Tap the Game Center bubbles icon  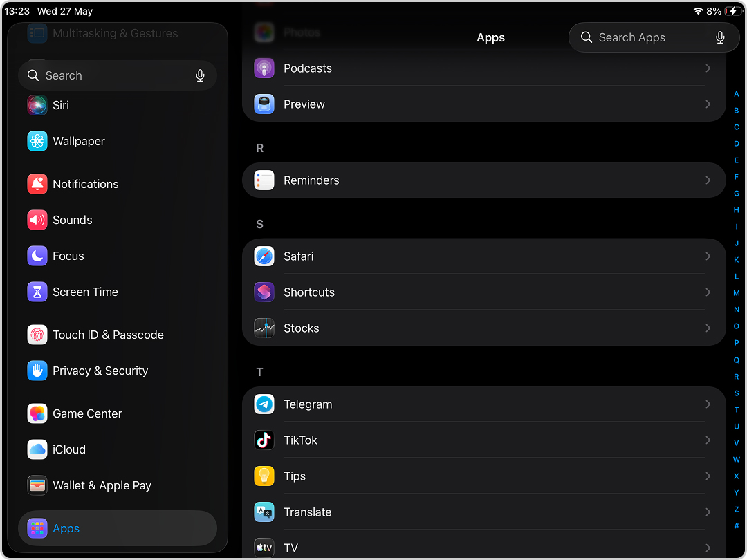click(x=37, y=413)
